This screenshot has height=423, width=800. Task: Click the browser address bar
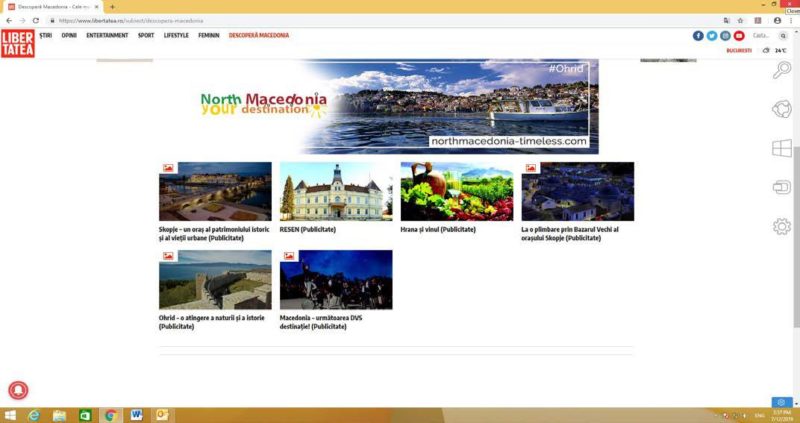click(383, 20)
